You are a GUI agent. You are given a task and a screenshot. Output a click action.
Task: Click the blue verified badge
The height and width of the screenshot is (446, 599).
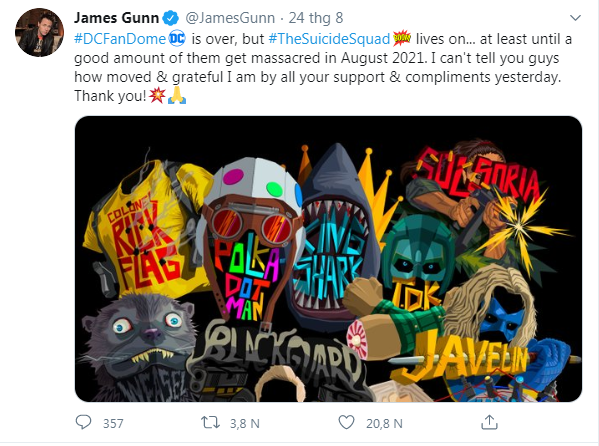point(171,18)
